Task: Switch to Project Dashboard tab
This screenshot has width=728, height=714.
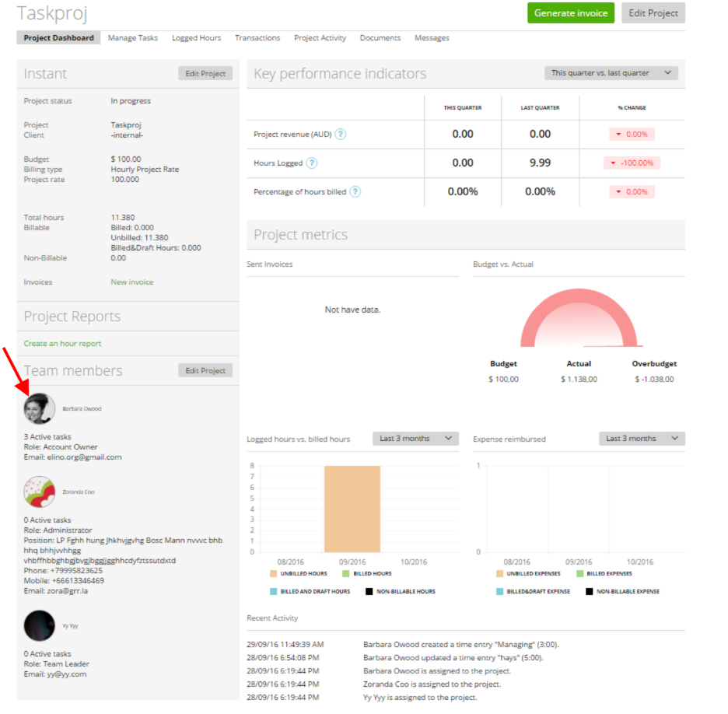Action: tap(58, 38)
